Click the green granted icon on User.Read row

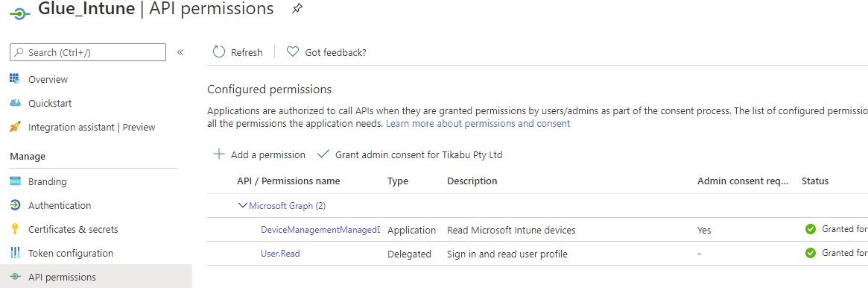[811, 252]
